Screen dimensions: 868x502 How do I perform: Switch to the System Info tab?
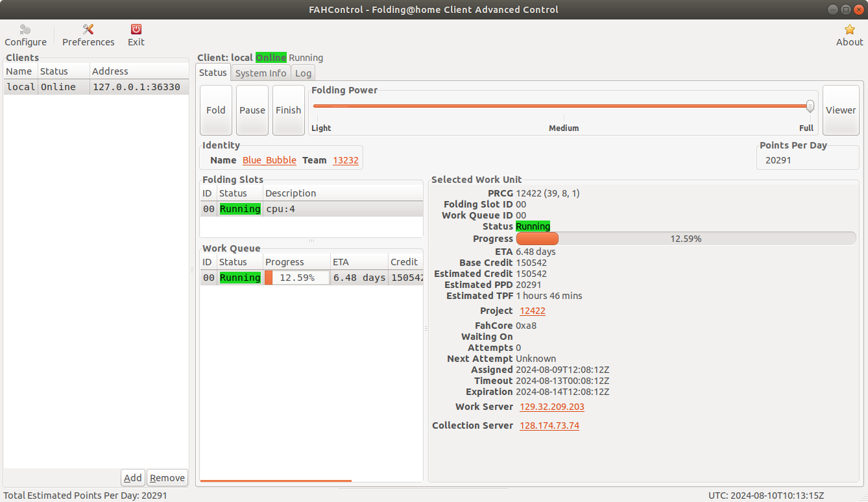261,73
